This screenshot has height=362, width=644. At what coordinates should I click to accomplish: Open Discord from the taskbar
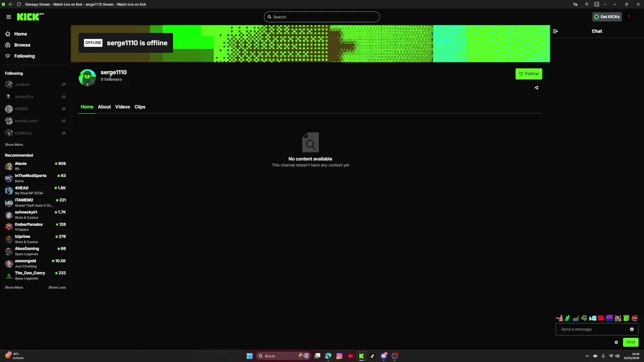tap(384, 356)
